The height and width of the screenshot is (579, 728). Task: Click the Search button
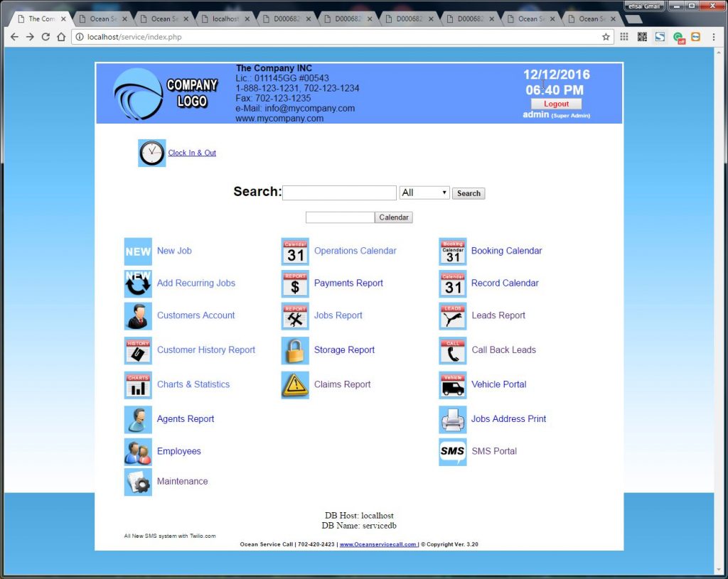tap(469, 193)
